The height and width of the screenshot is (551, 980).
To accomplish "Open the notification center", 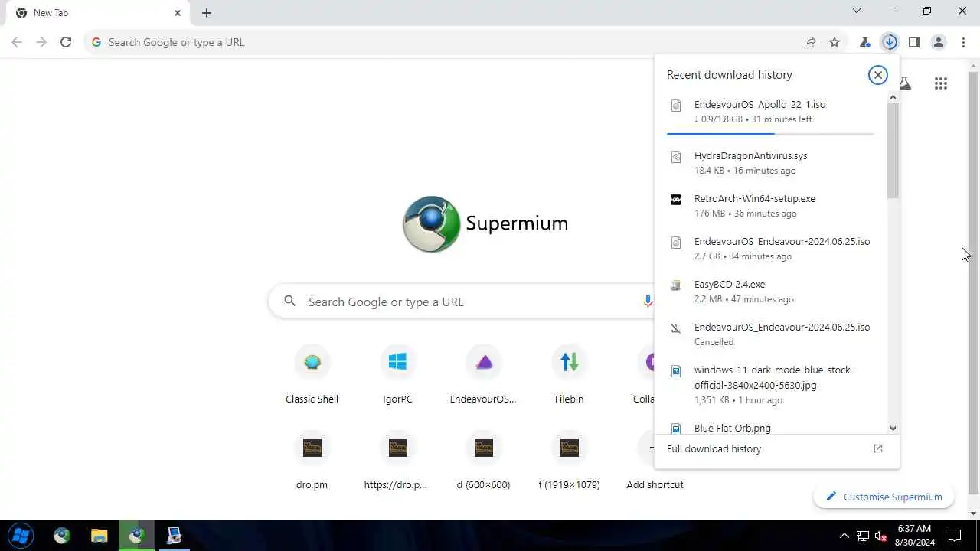I will pyautogui.click(x=955, y=536).
